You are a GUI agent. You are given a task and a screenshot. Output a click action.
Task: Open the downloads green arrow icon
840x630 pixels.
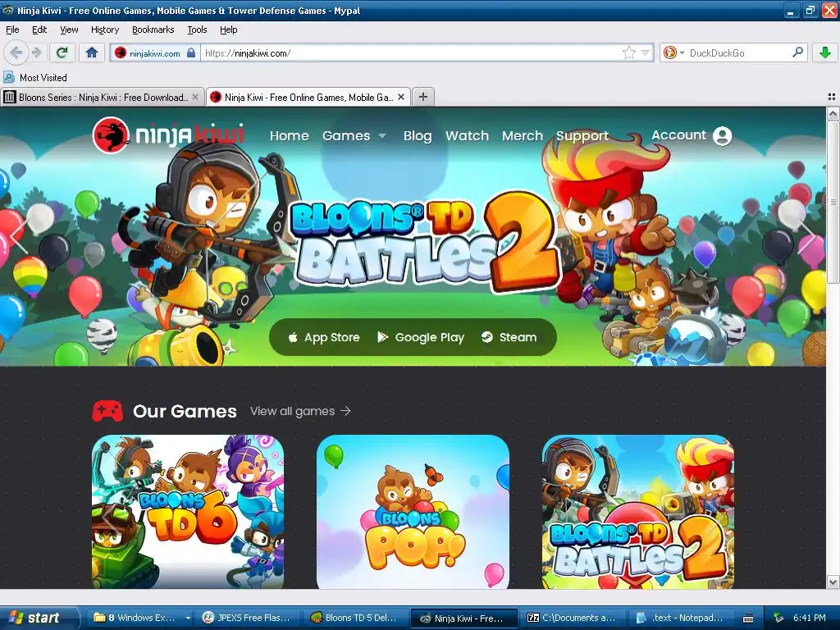click(825, 52)
